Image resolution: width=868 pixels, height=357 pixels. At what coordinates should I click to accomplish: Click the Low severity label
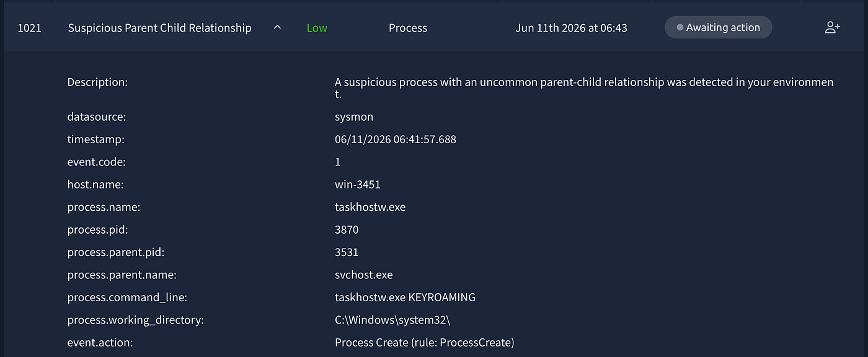tap(317, 28)
